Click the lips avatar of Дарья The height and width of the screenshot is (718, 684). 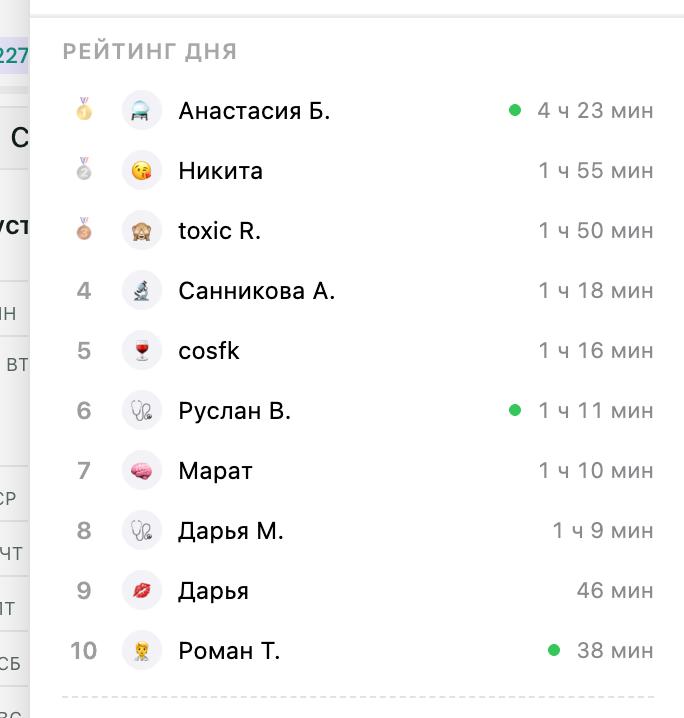tap(141, 590)
